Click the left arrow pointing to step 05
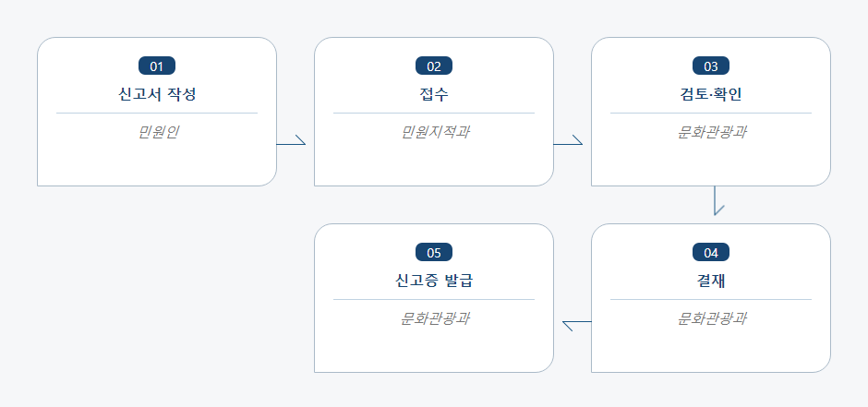Image resolution: width=868 pixels, height=407 pixels. [577, 326]
